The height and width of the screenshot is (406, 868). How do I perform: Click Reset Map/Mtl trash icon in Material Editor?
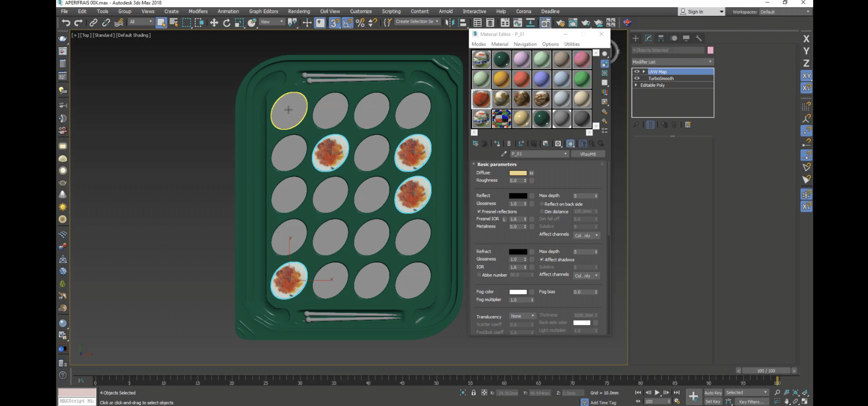click(x=509, y=144)
